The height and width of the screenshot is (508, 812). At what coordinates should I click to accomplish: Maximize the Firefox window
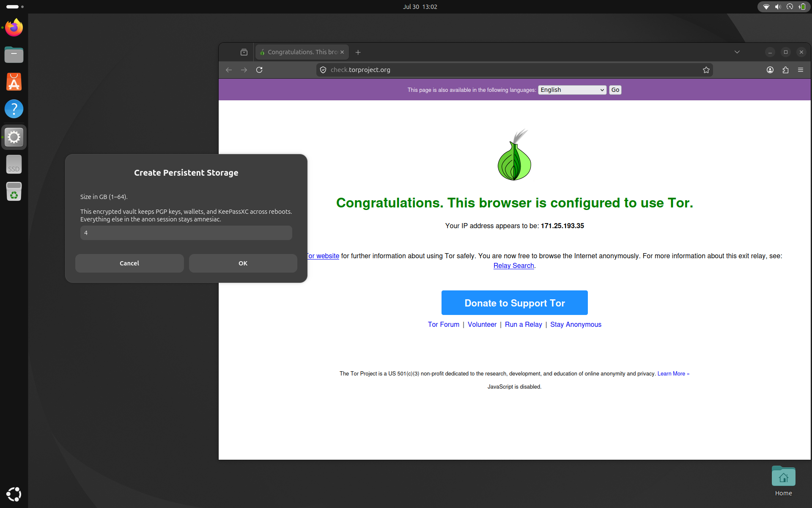(x=786, y=52)
